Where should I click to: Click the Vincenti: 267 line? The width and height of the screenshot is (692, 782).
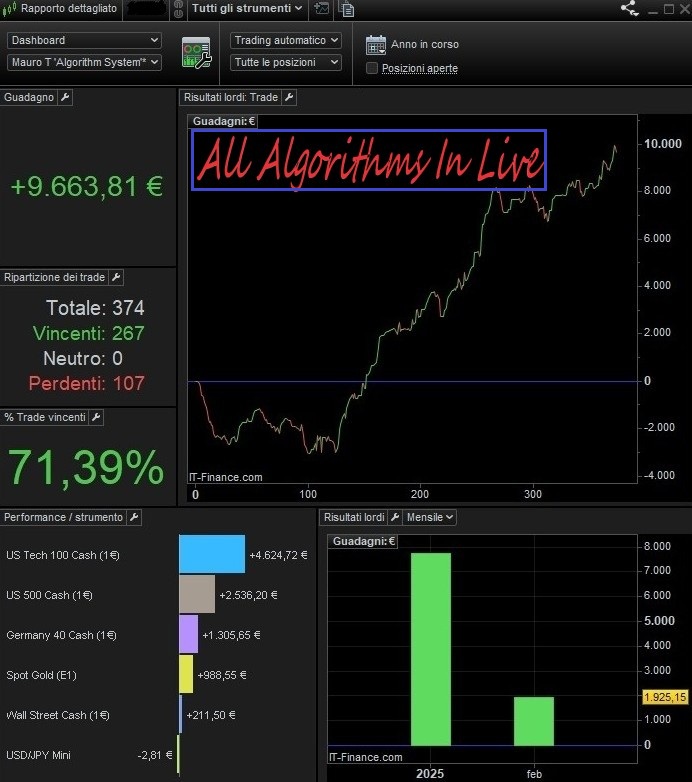click(x=89, y=333)
